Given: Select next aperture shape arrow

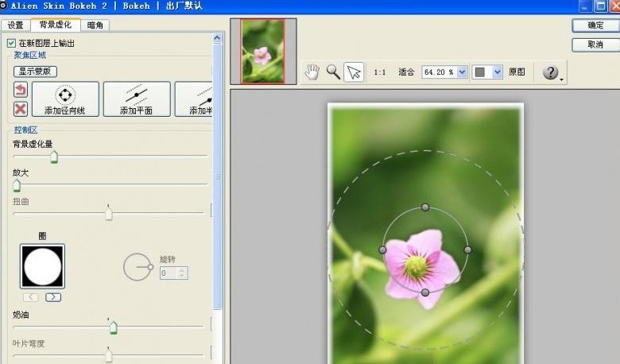Looking at the screenshot, I should click(x=53, y=297).
